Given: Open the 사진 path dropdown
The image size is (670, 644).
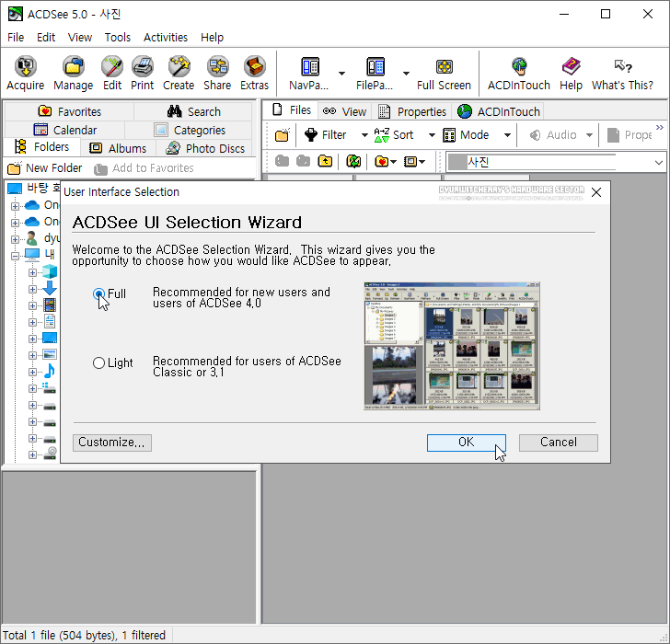Looking at the screenshot, I should click(658, 162).
